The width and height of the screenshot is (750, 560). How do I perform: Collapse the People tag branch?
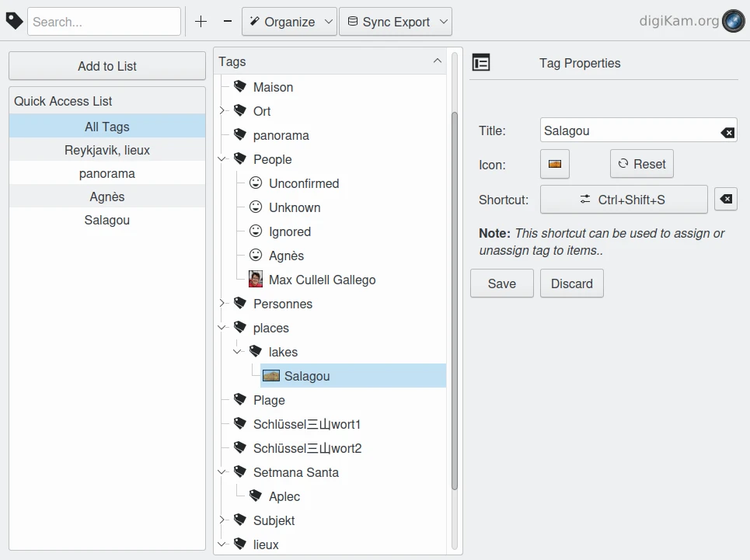(222, 159)
